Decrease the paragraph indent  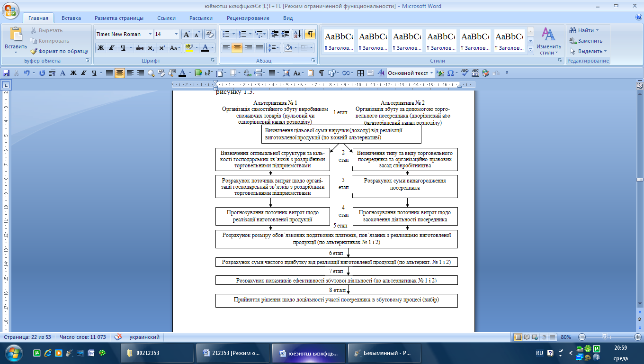[x=274, y=34]
